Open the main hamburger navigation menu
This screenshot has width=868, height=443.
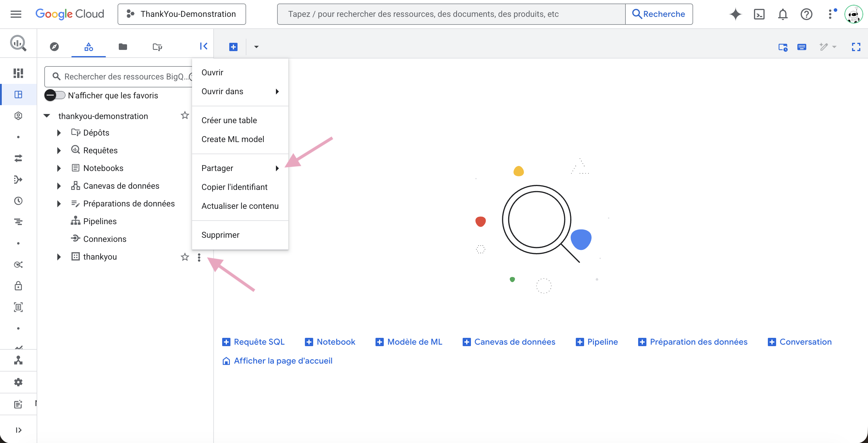coord(16,14)
